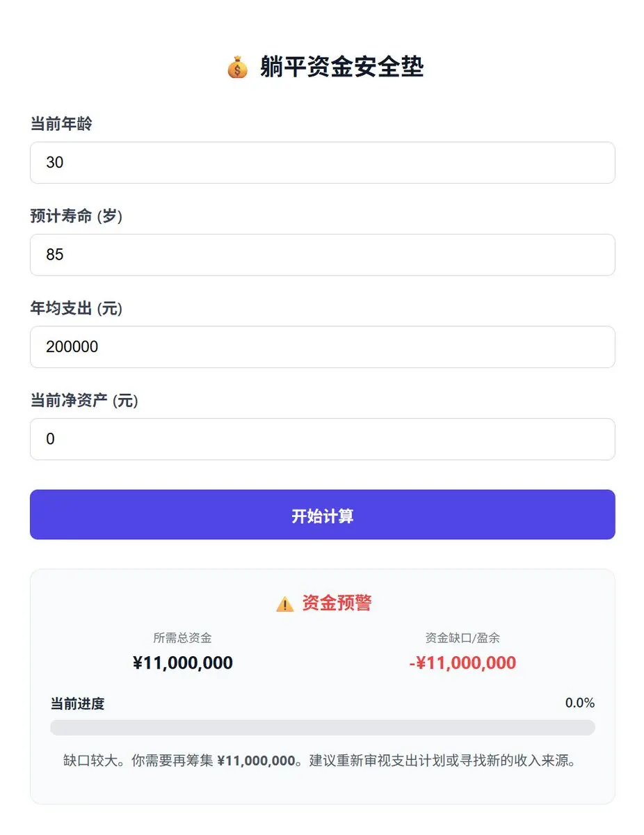Viewport: 644px width, 835px height.
Task: Click the 当前年龄 input field
Action: point(322,163)
